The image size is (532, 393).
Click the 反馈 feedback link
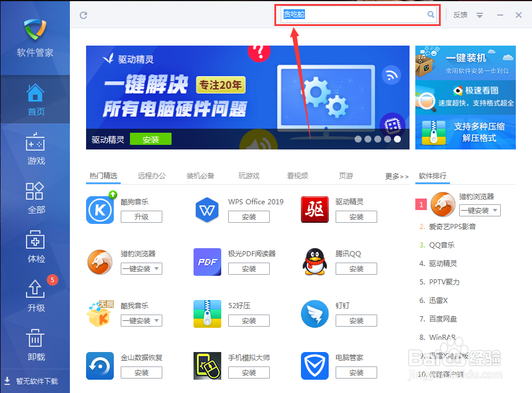pyautogui.click(x=460, y=15)
